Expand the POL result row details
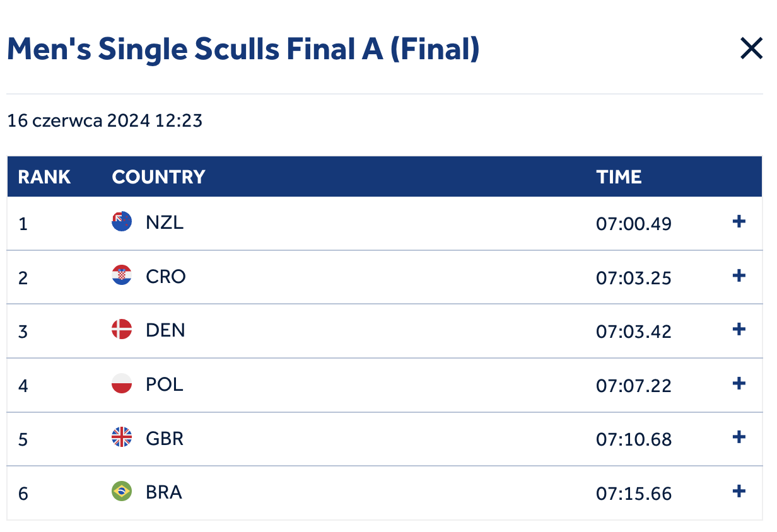The image size is (777, 532). click(x=739, y=384)
